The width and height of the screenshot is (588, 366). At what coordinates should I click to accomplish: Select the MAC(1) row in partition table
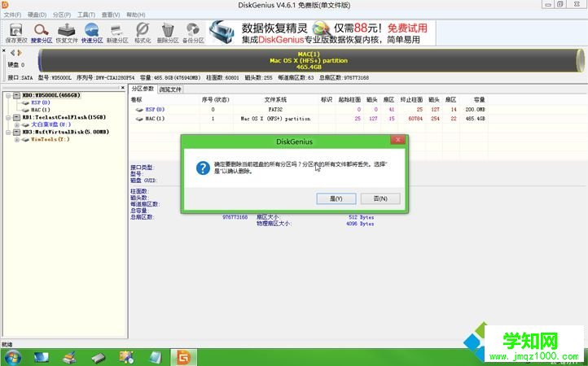pyautogui.click(x=308, y=119)
